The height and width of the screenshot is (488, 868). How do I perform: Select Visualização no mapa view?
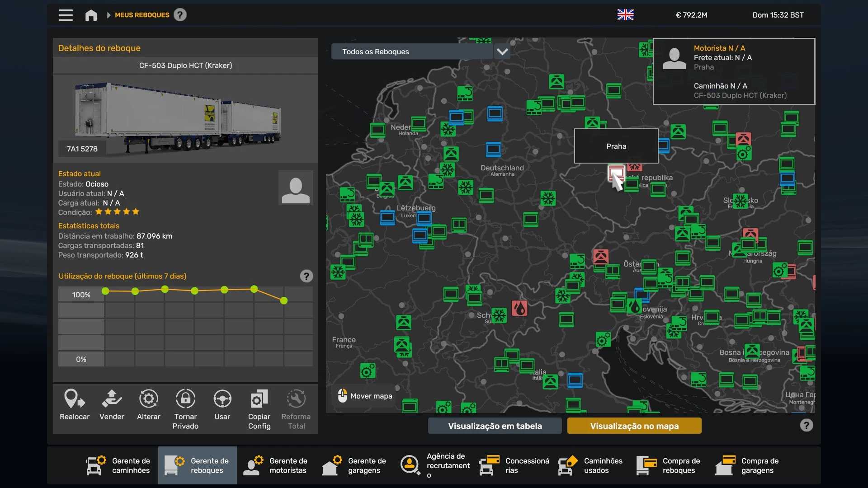point(634,426)
